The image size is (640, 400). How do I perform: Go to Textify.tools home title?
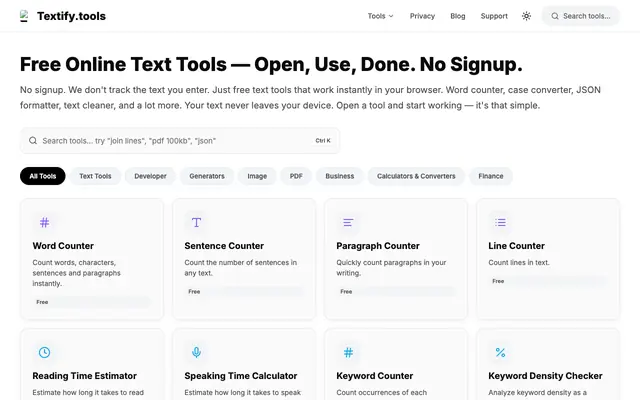click(71, 16)
